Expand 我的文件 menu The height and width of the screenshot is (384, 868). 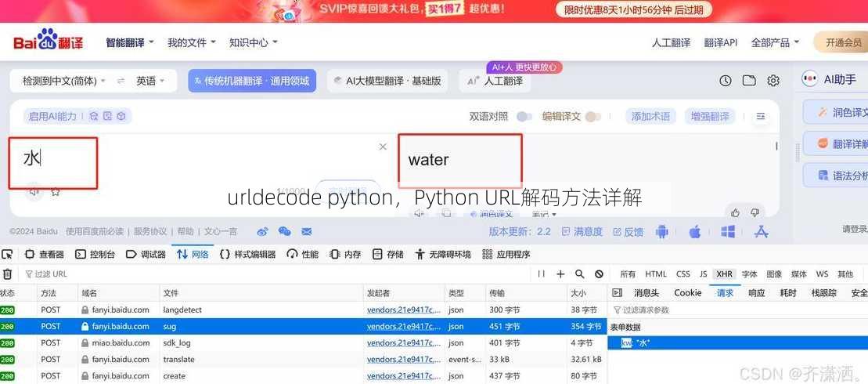click(x=192, y=42)
